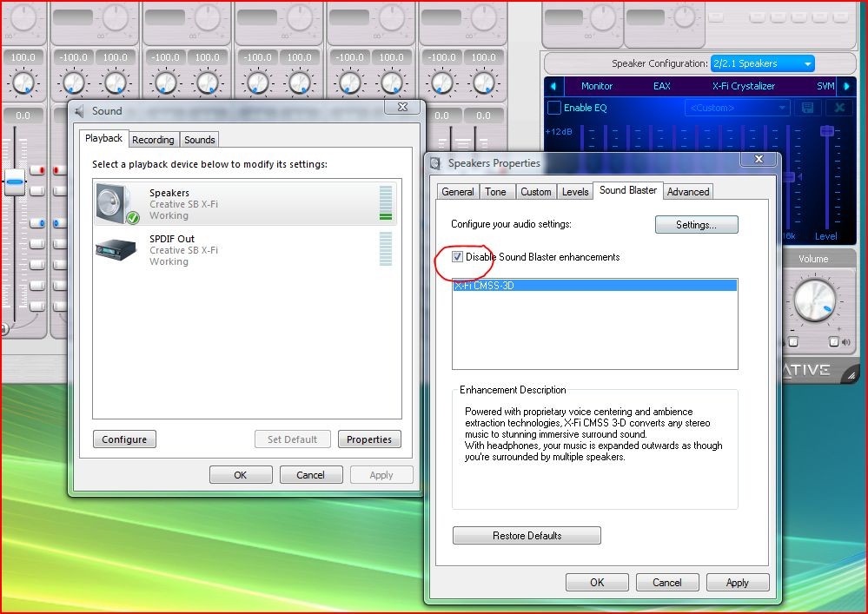Click the floppy-disk save EQ preset icon
This screenshot has width=868, height=614.
[x=807, y=108]
